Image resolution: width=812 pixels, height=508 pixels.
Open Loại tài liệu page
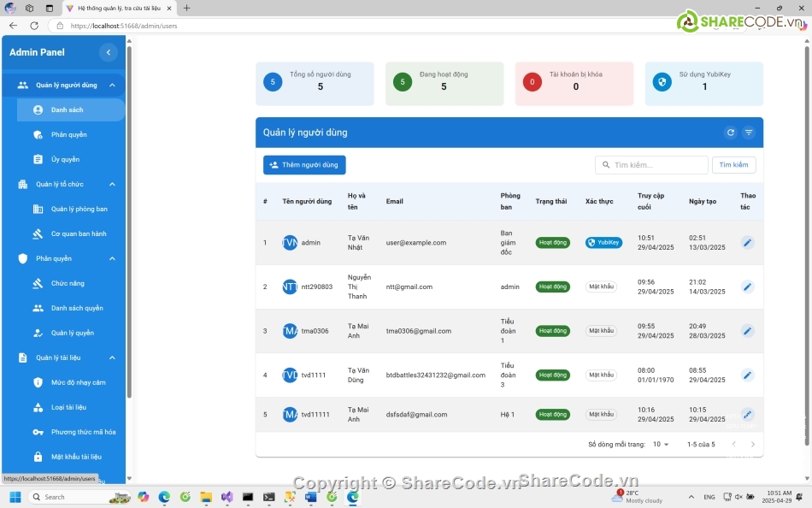click(71, 407)
